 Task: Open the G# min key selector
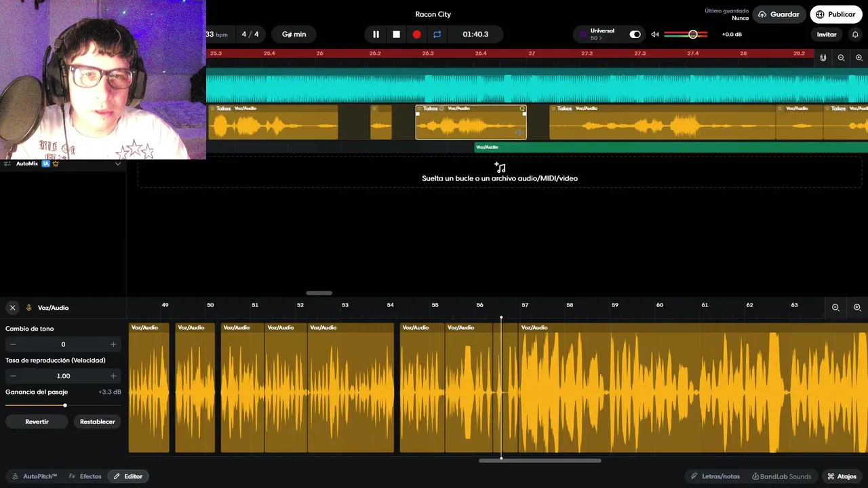pyautogui.click(x=294, y=35)
